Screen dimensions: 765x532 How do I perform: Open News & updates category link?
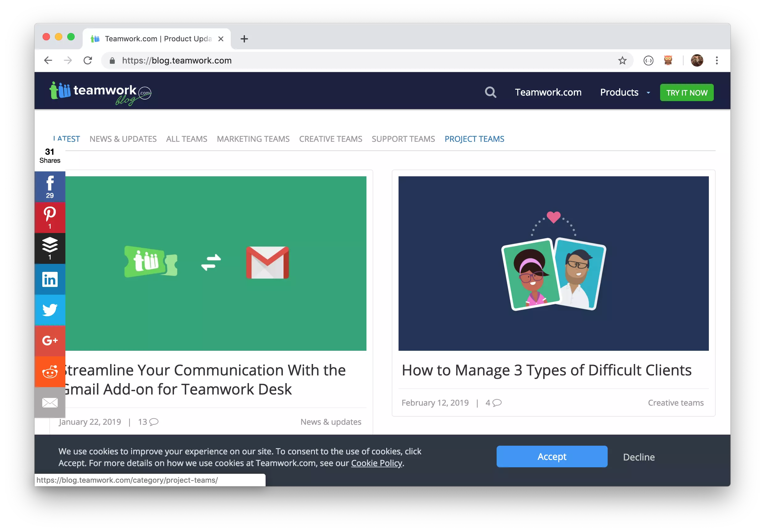331,422
